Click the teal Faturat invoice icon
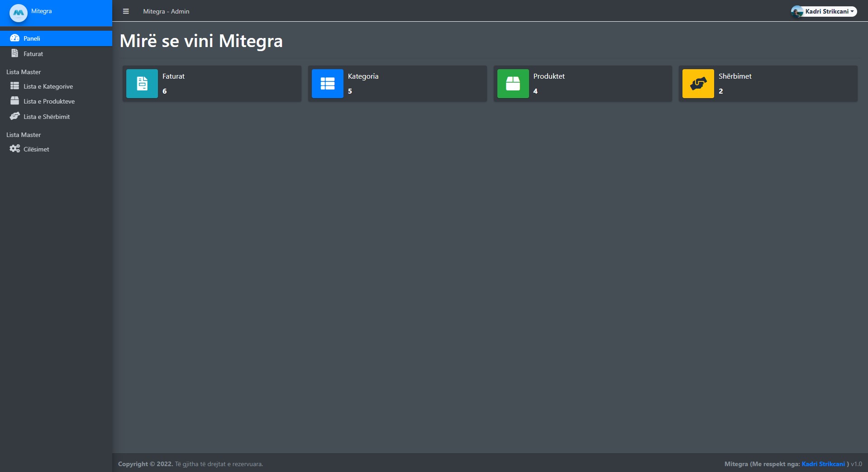 (142, 84)
